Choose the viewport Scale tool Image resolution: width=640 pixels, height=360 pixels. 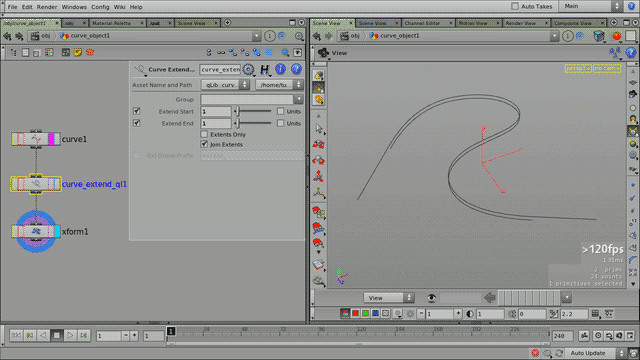tap(319, 176)
